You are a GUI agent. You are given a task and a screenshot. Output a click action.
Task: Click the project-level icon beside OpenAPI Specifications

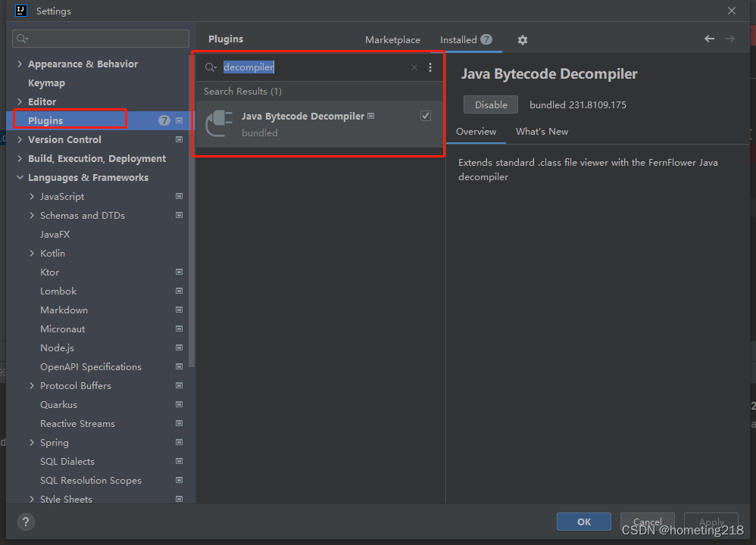(179, 366)
